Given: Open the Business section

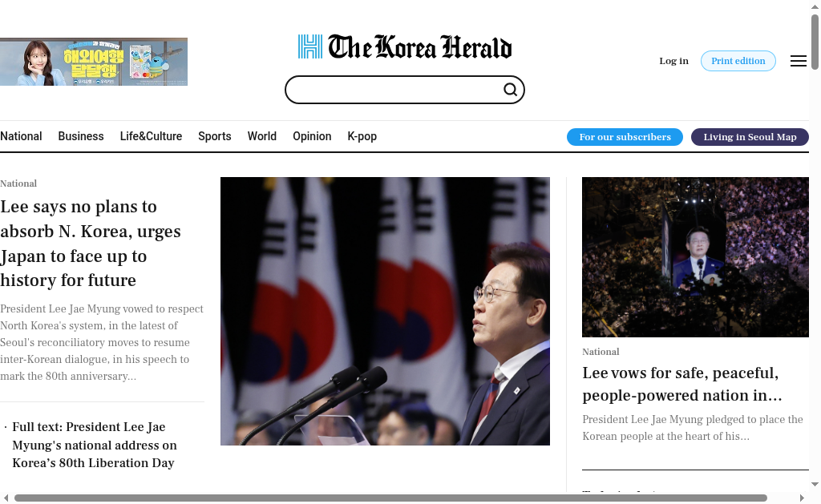Looking at the screenshot, I should tap(81, 136).
